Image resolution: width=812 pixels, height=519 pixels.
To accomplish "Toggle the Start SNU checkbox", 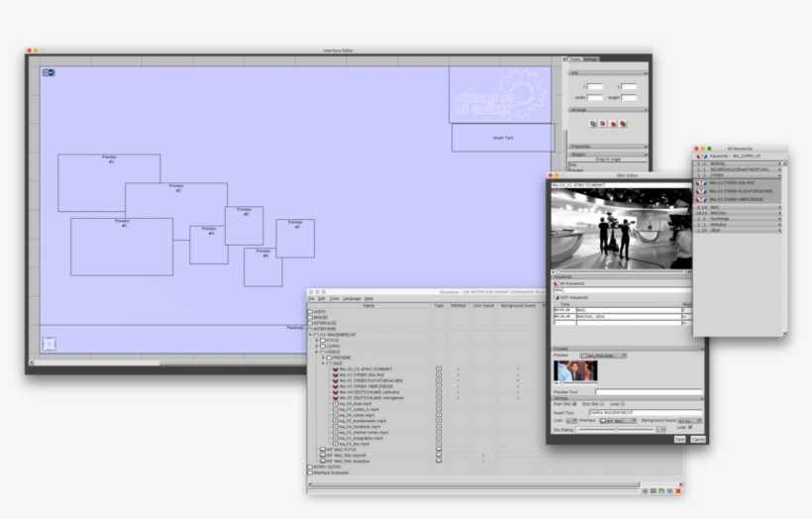I will pos(576,404).
